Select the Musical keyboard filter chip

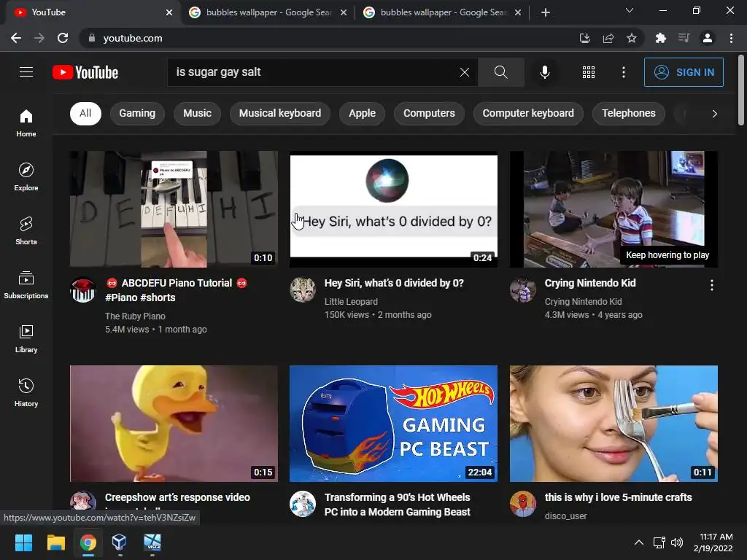[x=280, y=113]
